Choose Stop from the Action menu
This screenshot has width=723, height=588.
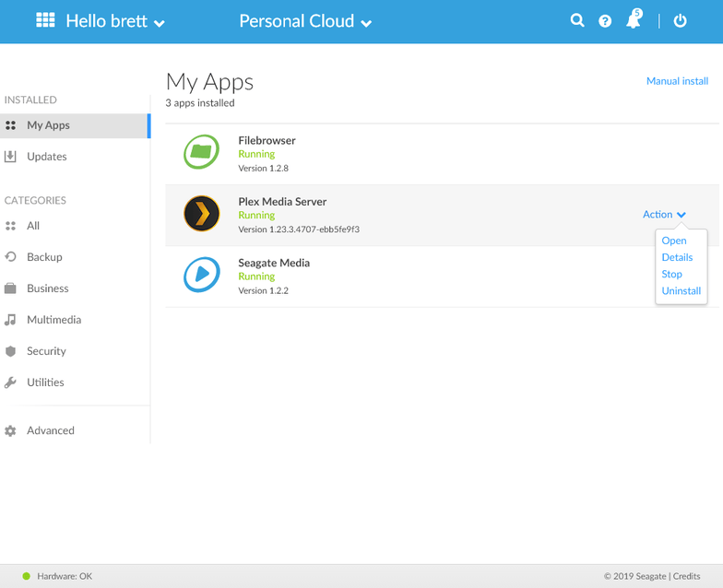[671, 275]
